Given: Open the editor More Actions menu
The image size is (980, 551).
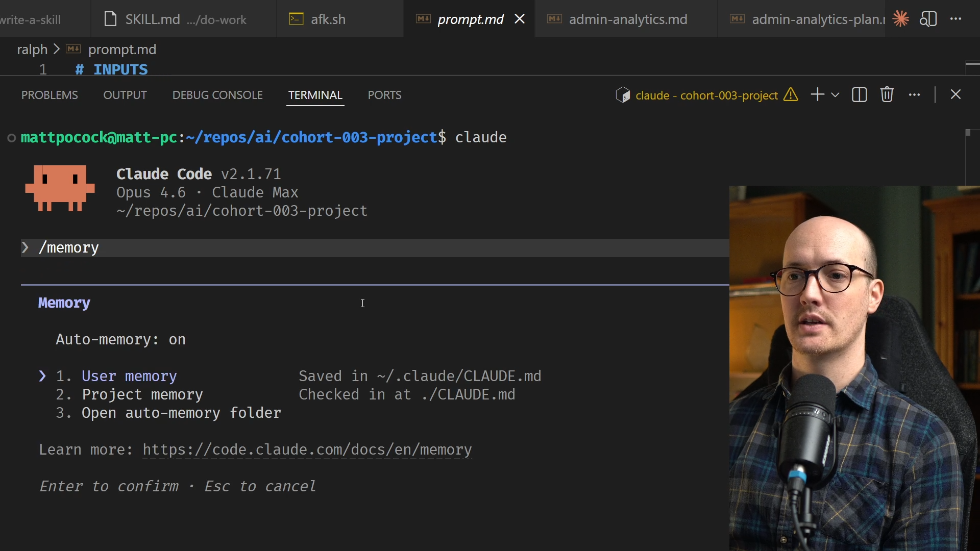Looking at the screenshot, I should coord(956,19).
